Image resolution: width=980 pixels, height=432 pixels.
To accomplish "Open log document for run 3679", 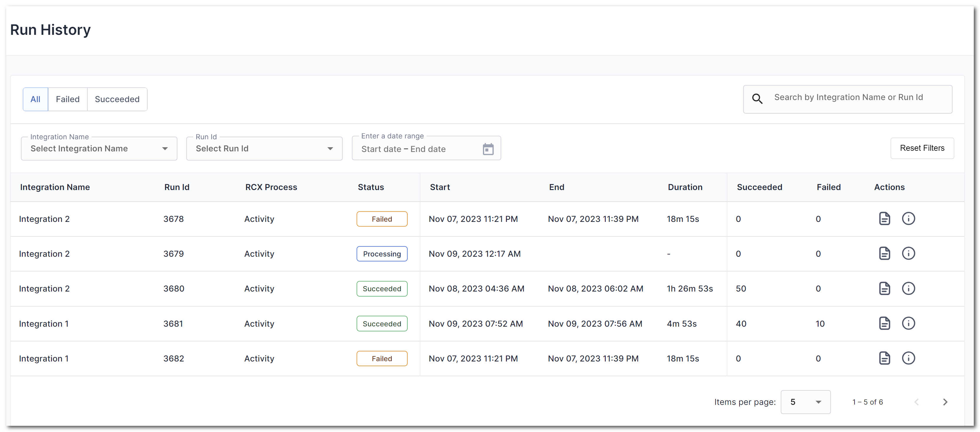I will pos(884,253).
